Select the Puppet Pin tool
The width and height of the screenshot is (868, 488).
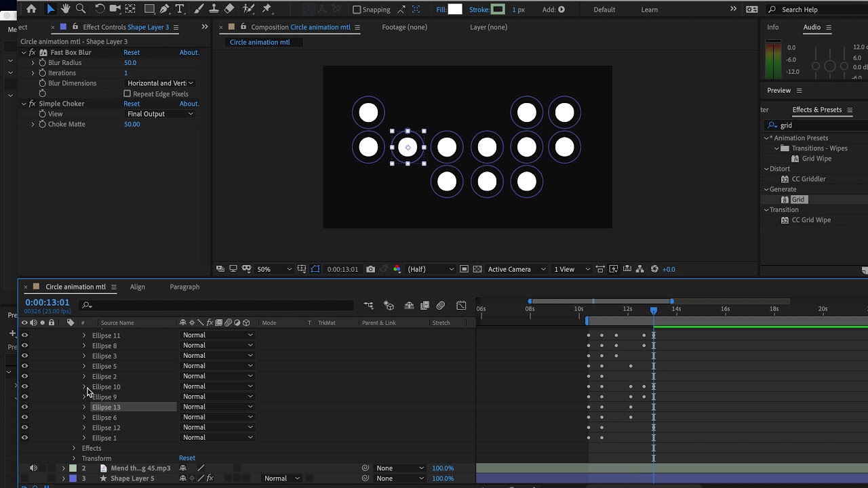click(x=267, y=9)
